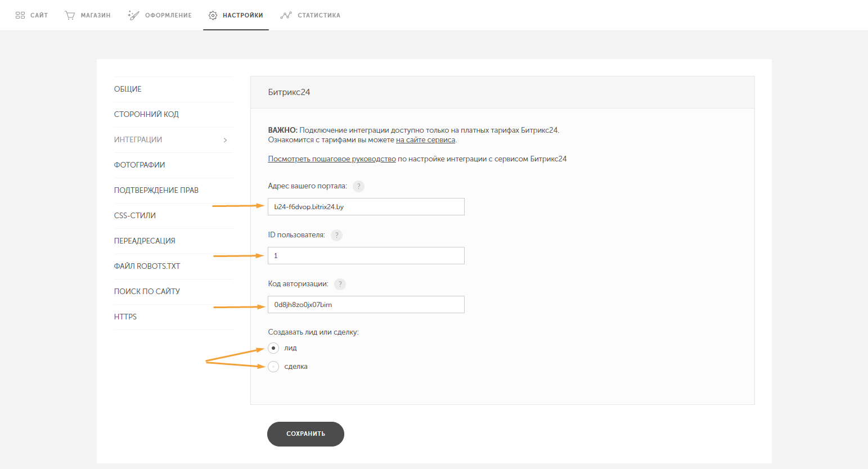868x469 pixels.
Task: Click the settings gear icon
Action: point(213,15)
